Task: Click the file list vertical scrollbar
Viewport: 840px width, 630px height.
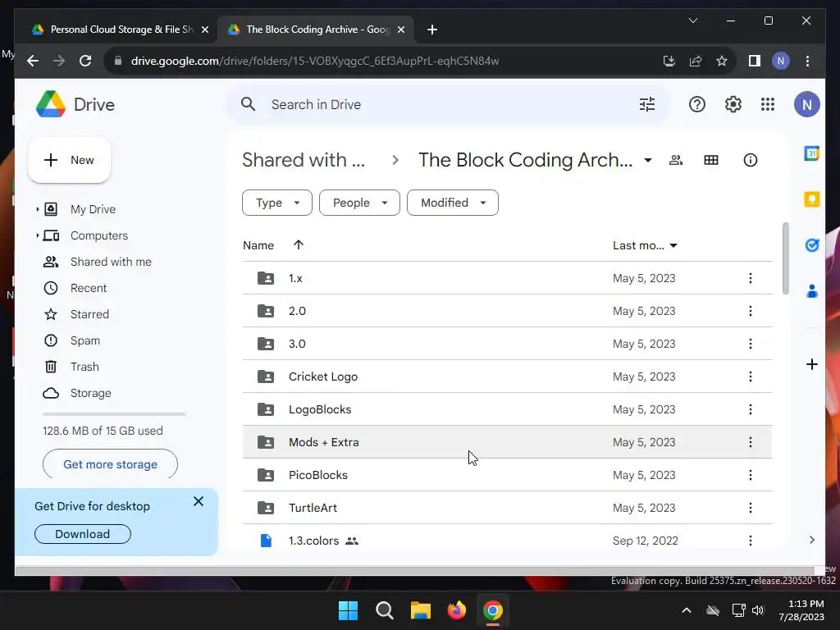Action: click(x=785, y=258)
